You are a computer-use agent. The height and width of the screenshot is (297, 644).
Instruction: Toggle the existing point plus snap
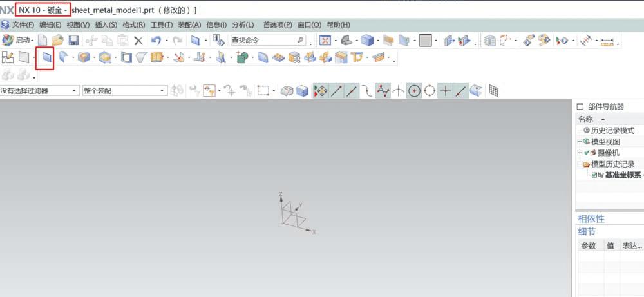445,91
